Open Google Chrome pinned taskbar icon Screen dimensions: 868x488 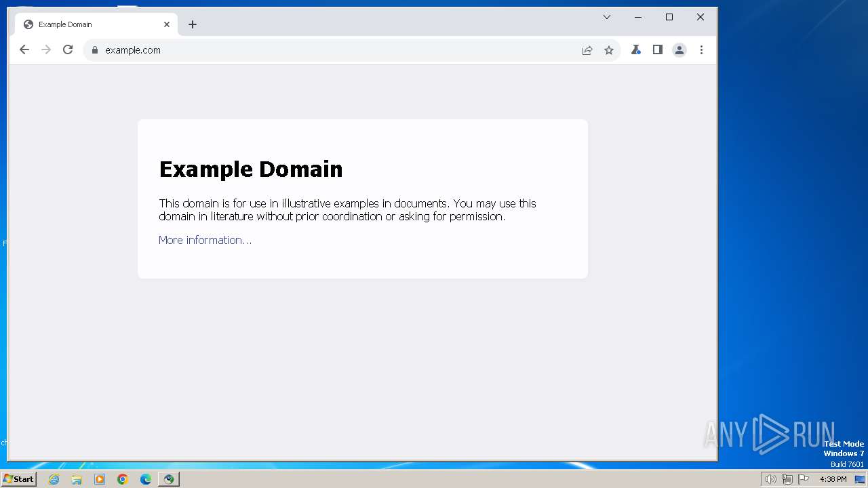(123, 479)
